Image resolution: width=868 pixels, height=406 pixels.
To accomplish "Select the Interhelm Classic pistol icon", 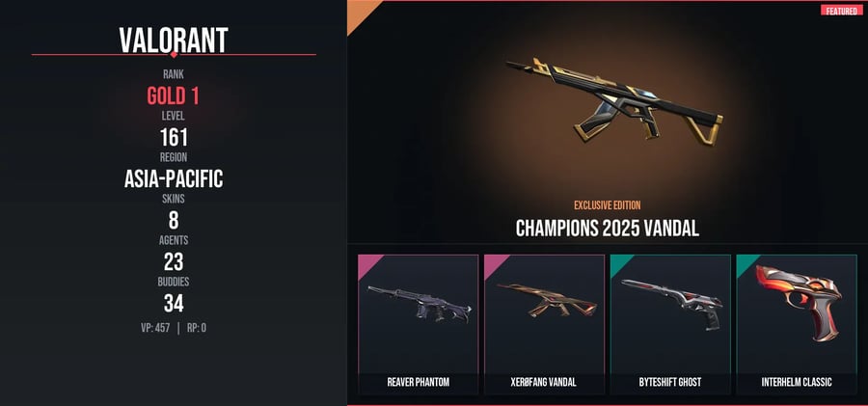I will click(799, 303).
